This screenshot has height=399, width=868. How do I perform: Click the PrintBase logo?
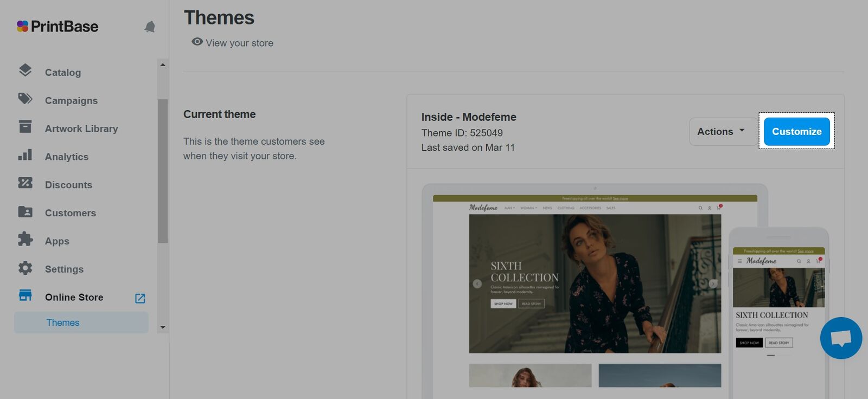click(58, 27)
